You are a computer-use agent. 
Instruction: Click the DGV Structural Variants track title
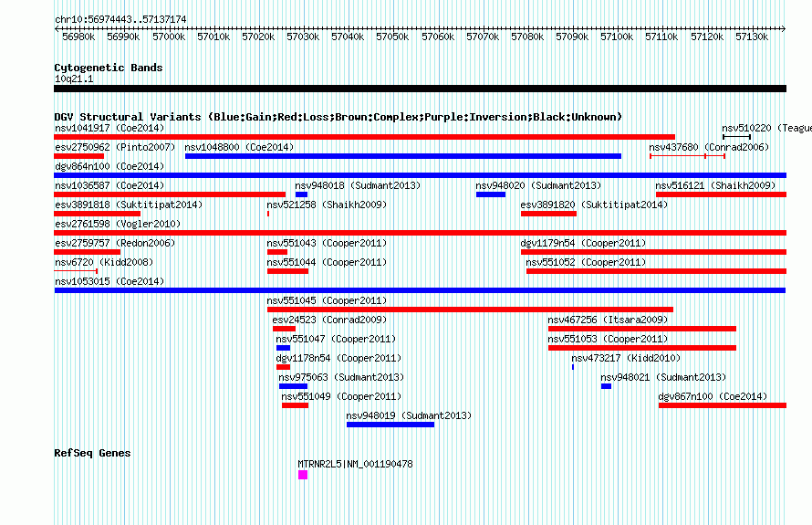[338, 117]
